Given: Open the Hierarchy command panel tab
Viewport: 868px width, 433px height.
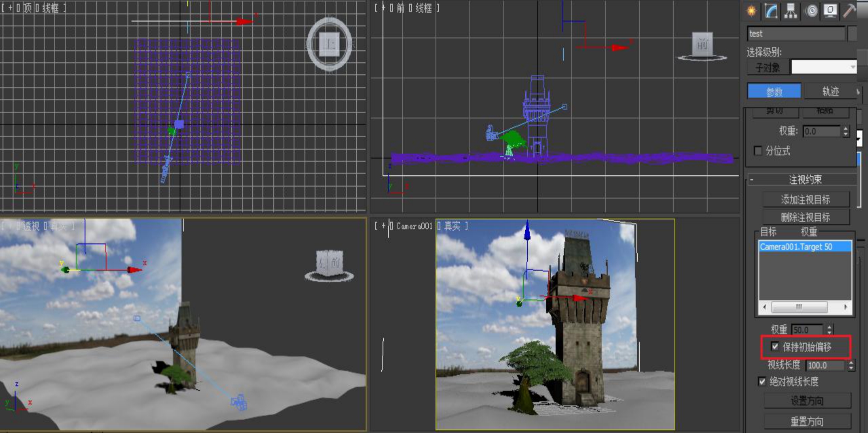Looking at the screenshot, I should pos(791,10).
